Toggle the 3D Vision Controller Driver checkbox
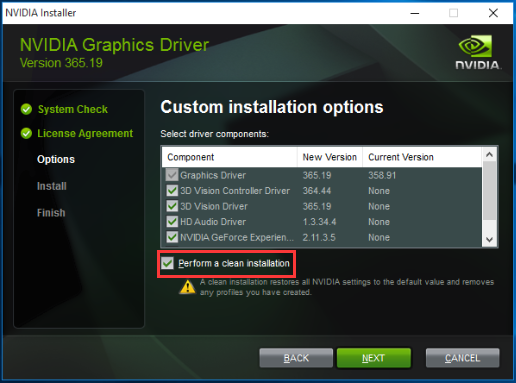The height and width of the screenshot is (383, 516). coord(172,191)
